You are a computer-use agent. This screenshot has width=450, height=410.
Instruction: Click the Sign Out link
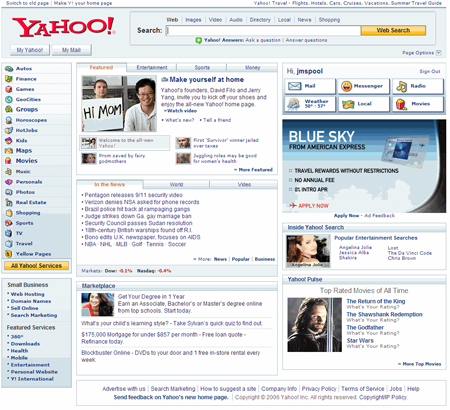tap(430, 71)
